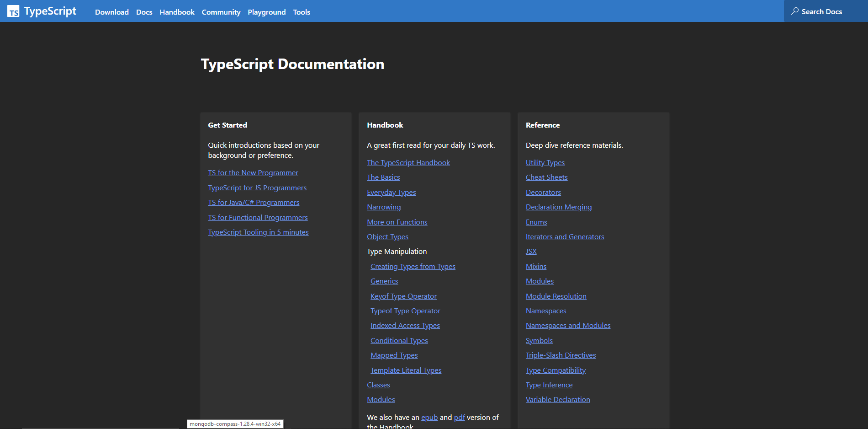
Task: Click the Handbook card heading
Action: [x=385, y=125]
